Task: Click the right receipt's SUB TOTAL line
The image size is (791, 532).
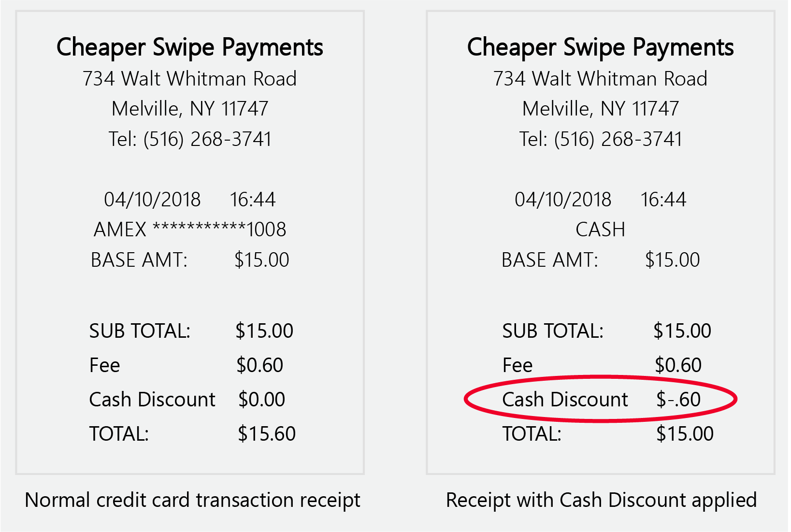Action: [607, 331]
